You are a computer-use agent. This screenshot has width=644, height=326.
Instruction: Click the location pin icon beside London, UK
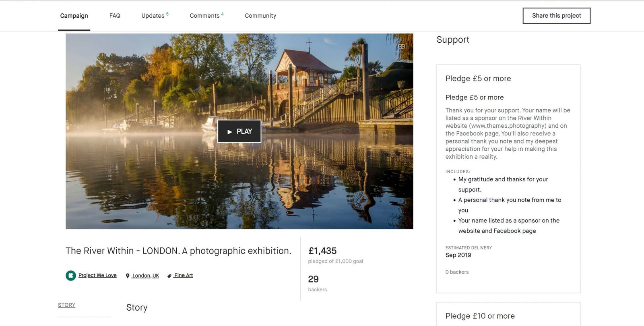pos(128,275)
